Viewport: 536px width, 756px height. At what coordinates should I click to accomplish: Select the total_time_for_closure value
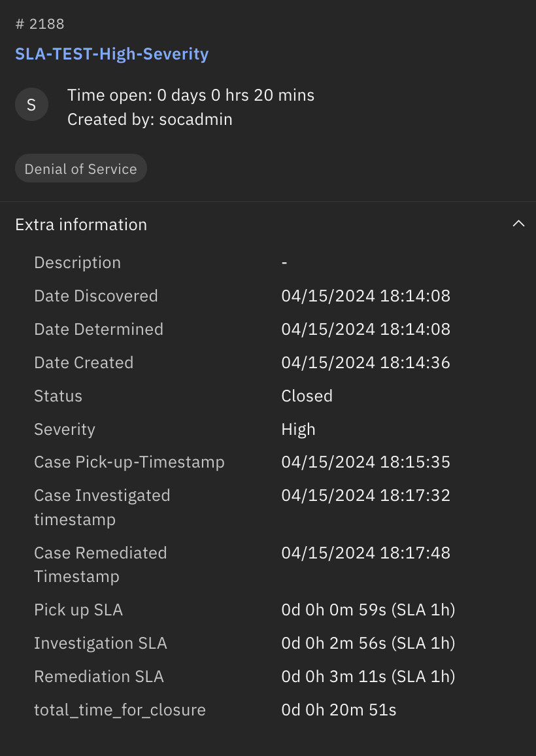pyautogui.click(x=338, y=710)
